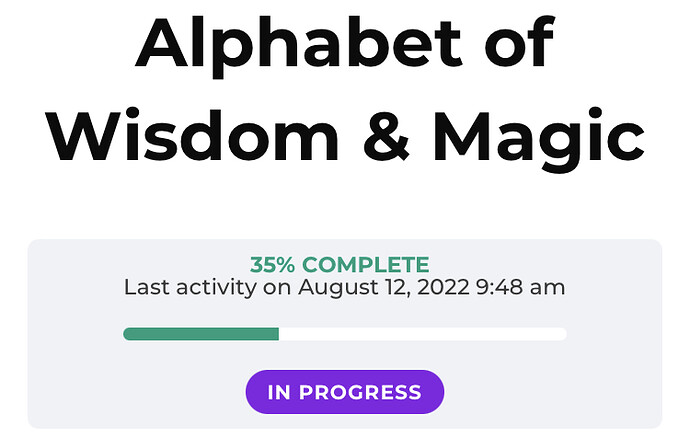Click the right end of the progress bar
This screenshot has height=448, width=690.
point(561,334)
